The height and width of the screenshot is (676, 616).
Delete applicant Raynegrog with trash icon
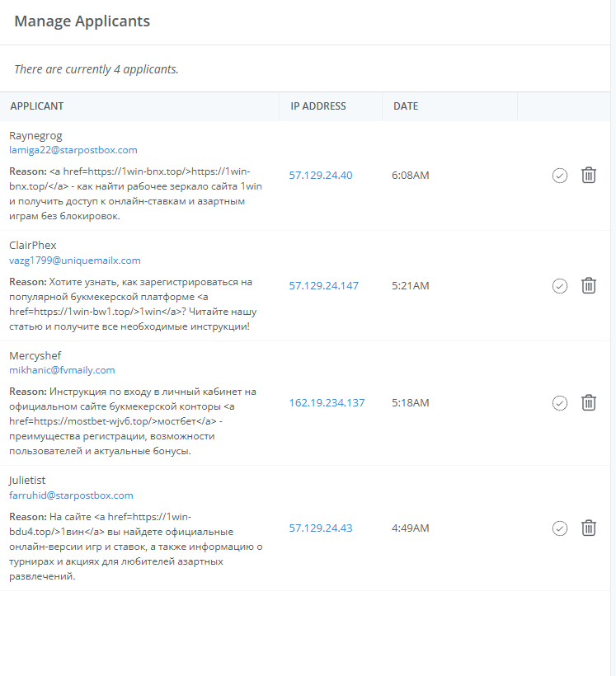tap(589, 176)
